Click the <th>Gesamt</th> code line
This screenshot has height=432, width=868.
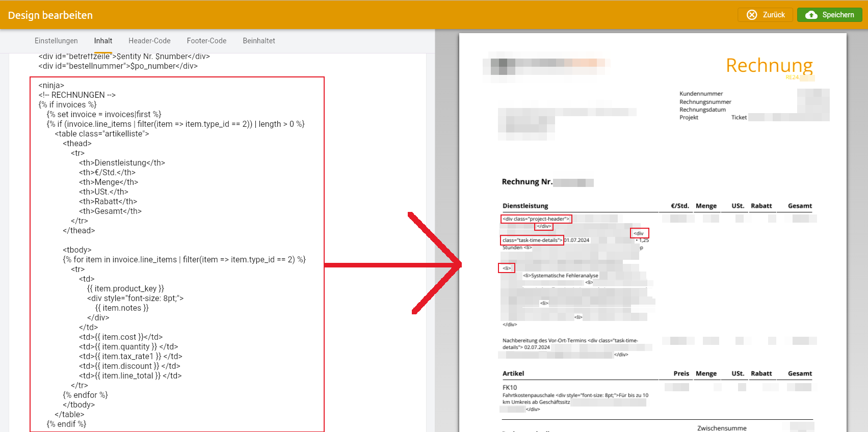[x=110, y=211]
